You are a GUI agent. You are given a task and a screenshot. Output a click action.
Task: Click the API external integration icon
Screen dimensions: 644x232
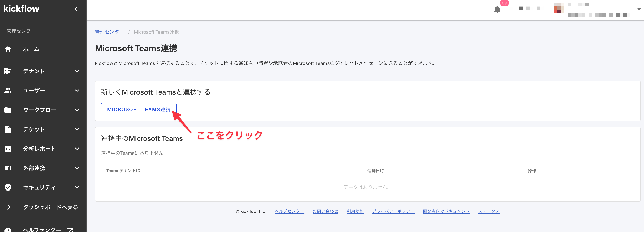tap(8, 168)
